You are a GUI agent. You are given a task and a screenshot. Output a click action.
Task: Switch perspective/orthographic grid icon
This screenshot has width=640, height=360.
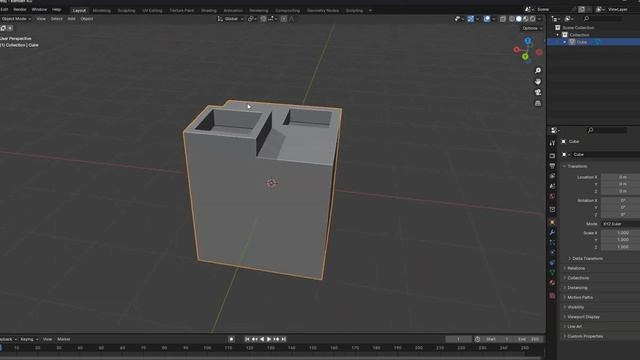(538, 103)
